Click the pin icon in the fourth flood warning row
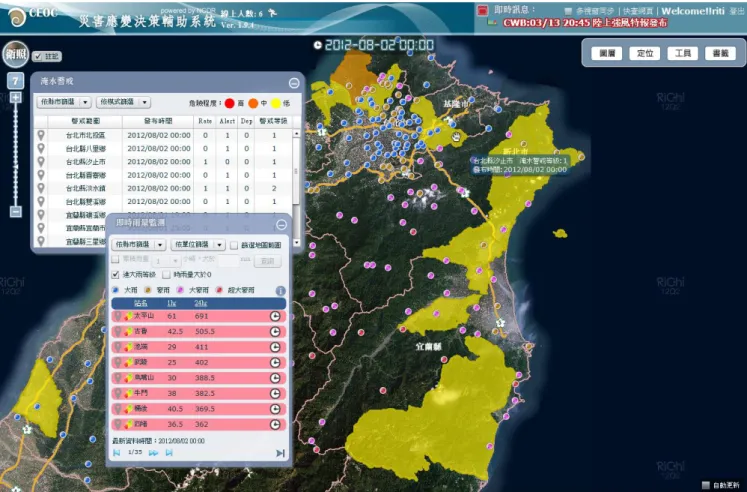This screenshot has width=747, height=492. (x=41, y=175)
